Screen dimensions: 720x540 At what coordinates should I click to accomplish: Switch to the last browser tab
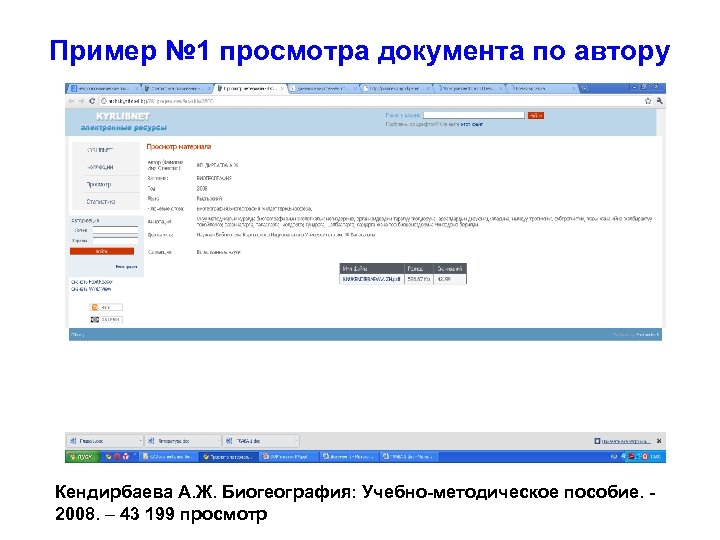[x=542, y=88]
